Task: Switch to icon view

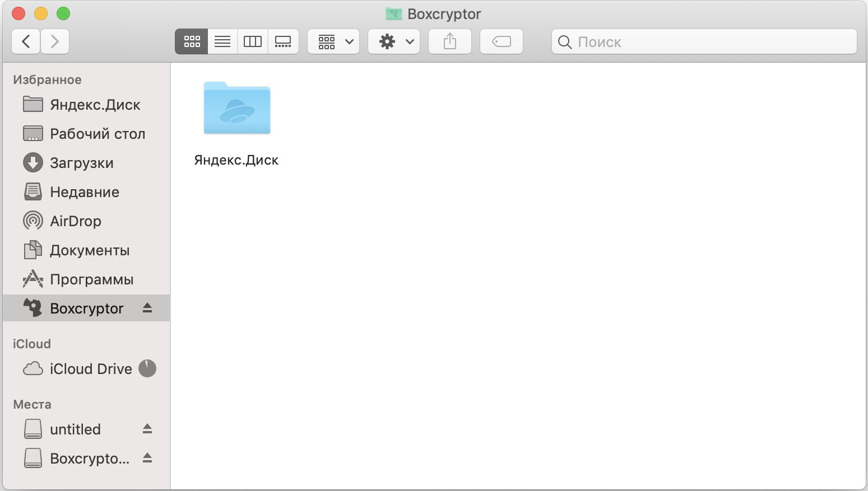Action: [192, 41]
